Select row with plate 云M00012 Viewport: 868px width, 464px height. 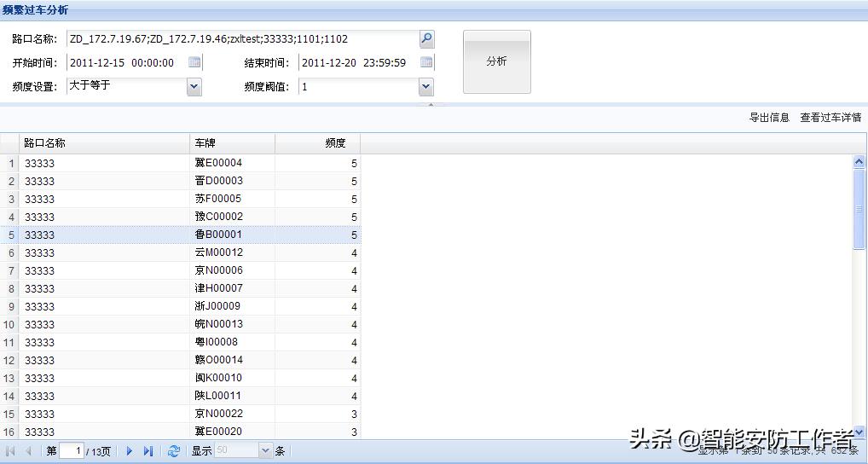(x=181, y=252)
